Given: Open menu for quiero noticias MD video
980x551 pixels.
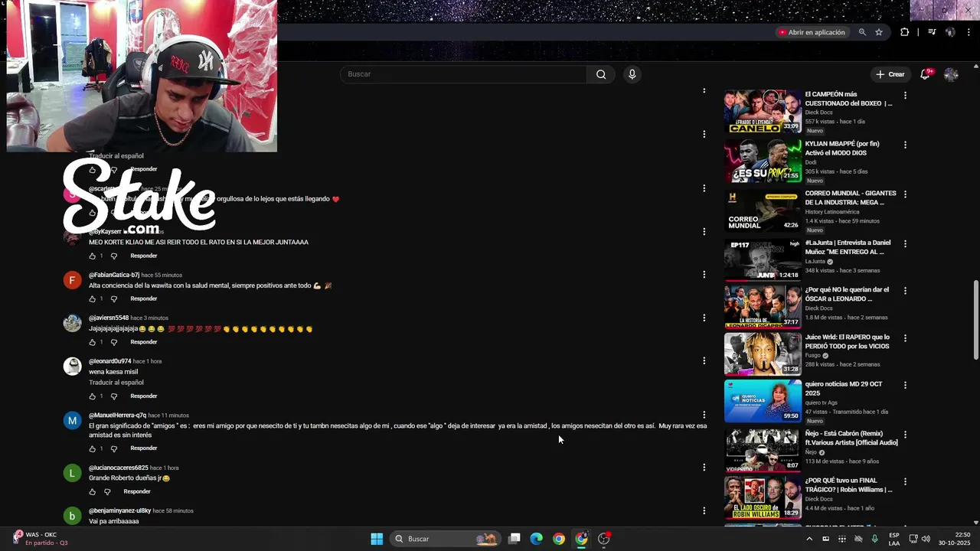Looking at the screenshot, I should [x=905, y=385].
